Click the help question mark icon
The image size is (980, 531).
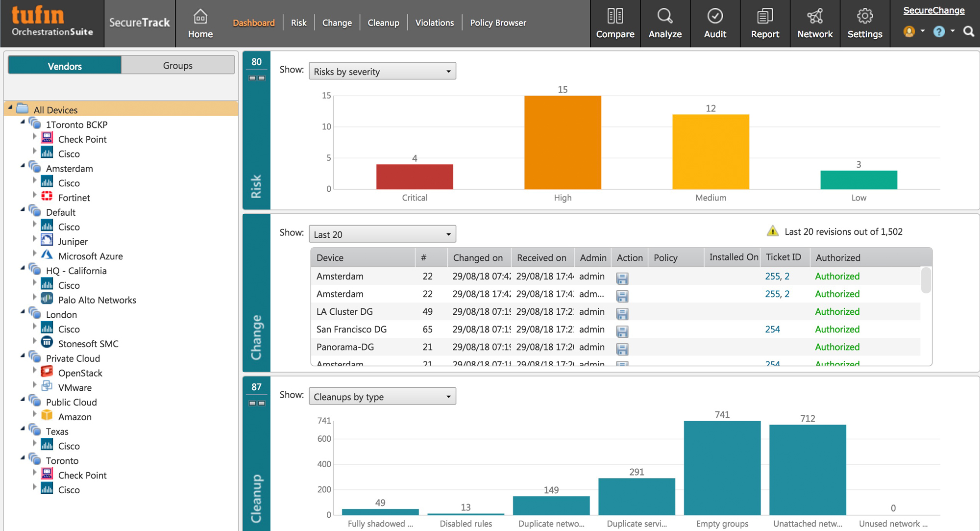click(x=939, y=32)
